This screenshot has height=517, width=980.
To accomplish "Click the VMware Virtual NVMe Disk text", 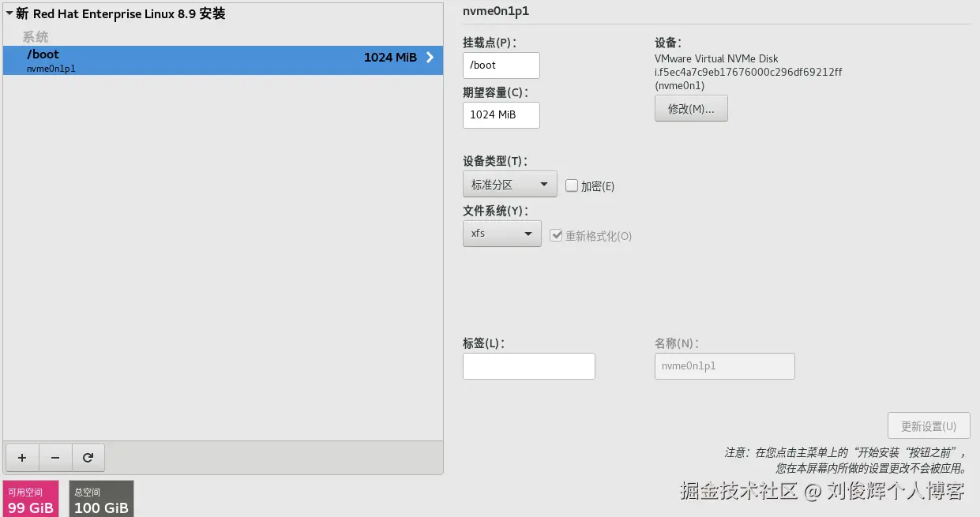I will point(716,58).
